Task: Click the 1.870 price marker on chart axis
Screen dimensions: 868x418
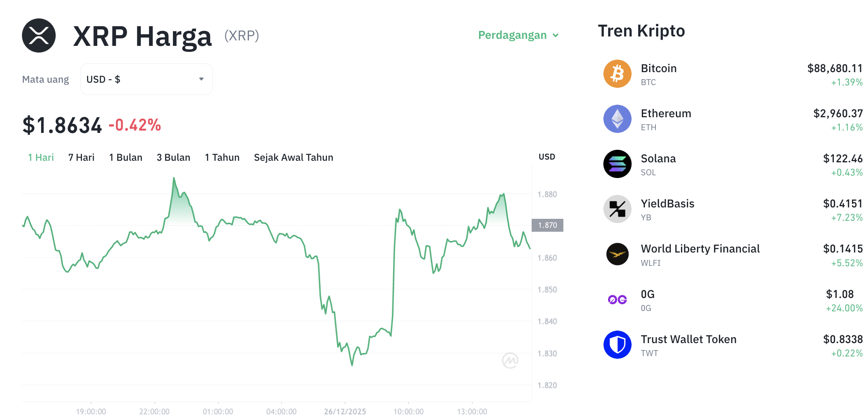Action: pyautogui.click(x=547, y=225)
